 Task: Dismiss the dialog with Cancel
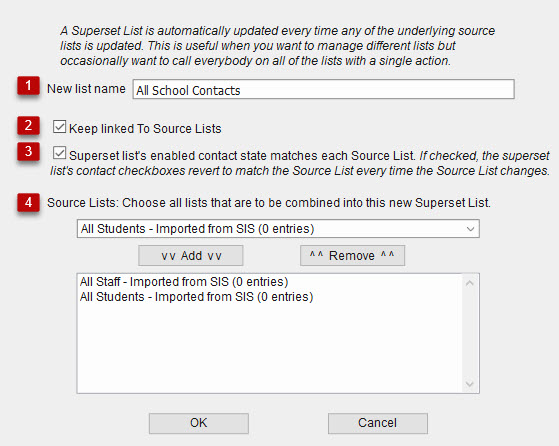pos(378,423)
